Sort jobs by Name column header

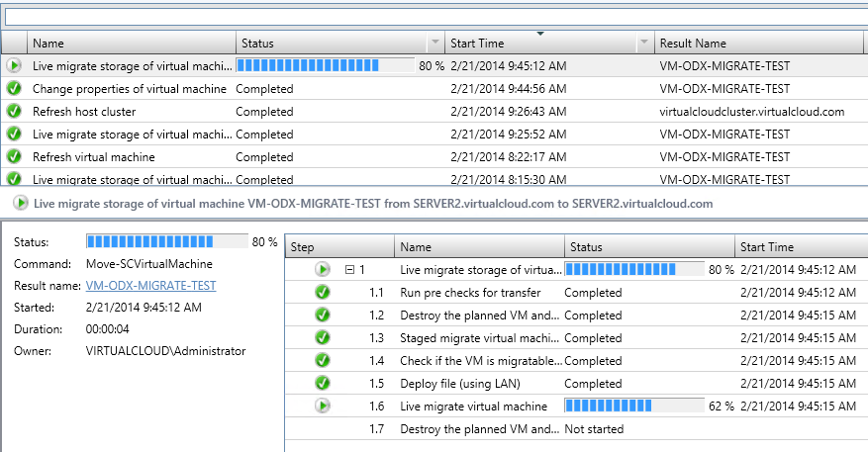tap(129, 44)
